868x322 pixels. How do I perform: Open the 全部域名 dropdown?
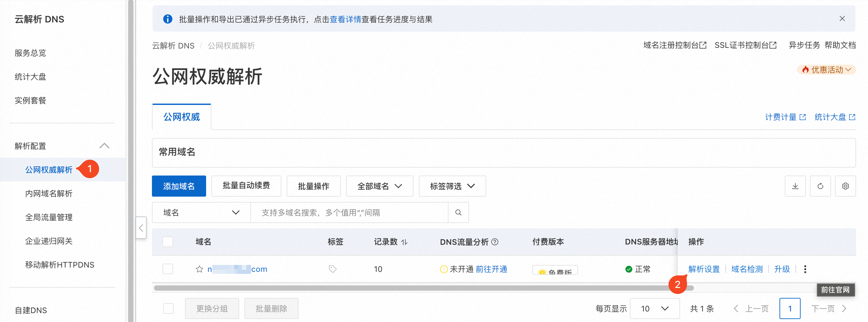(380, 186)
